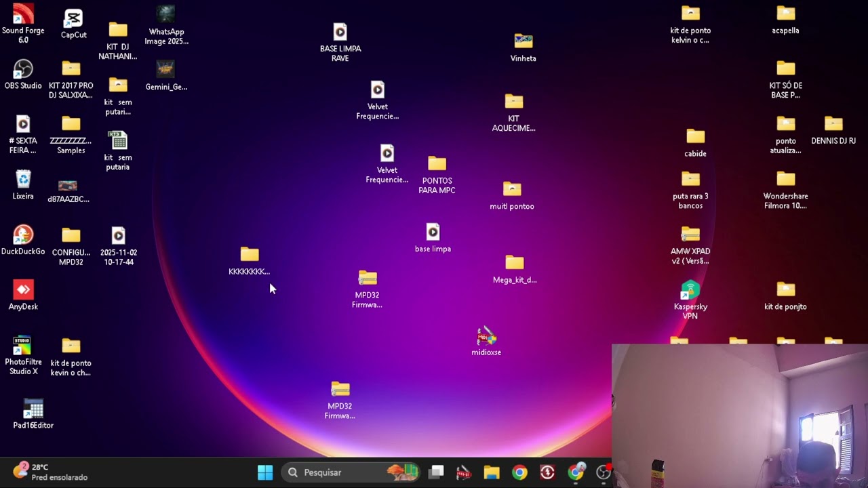Select the Mega_kit_d... folder

515,269
